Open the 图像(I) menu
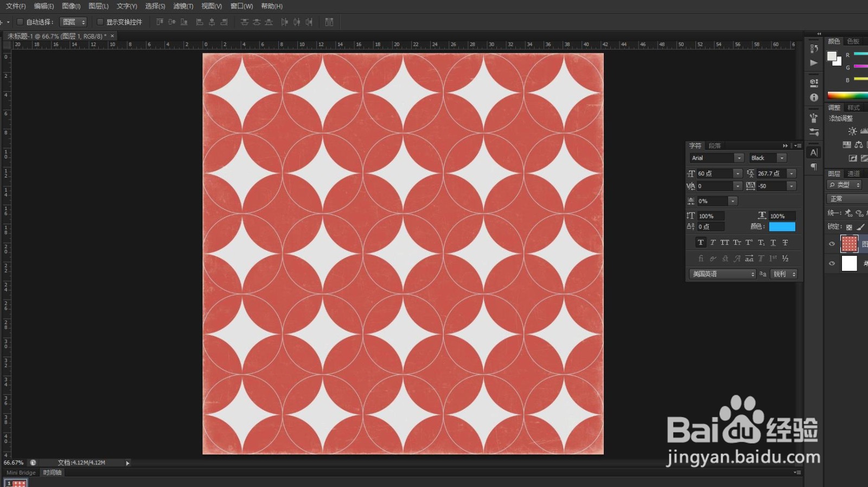Image resolution: width=868 pixels, height=487 pixels. [x=71, y=6]
